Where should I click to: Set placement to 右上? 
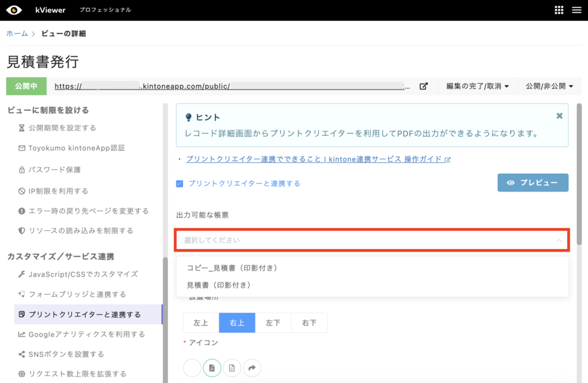[237, 323]
